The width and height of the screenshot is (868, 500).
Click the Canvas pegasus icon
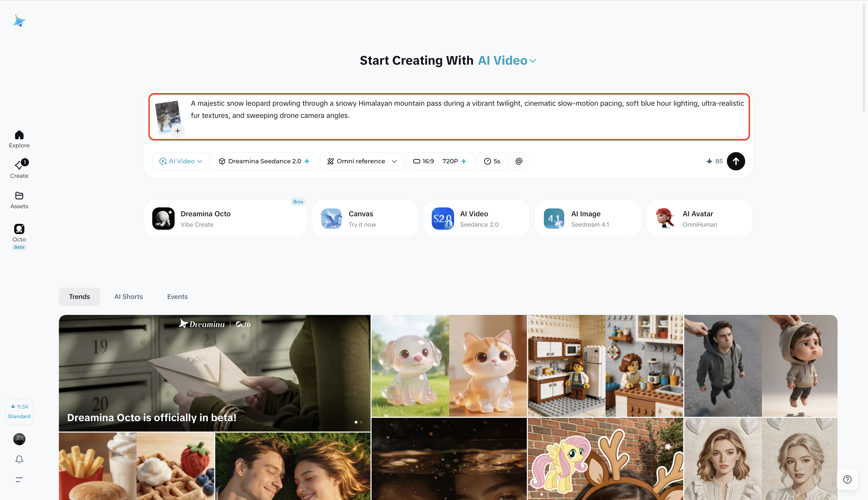pos(331,219)
